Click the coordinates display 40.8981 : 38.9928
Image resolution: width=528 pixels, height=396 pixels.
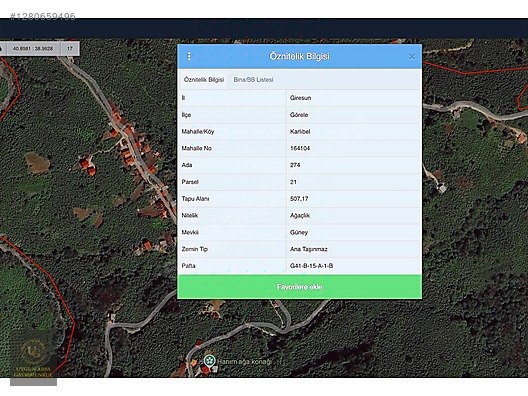point(33,48)
